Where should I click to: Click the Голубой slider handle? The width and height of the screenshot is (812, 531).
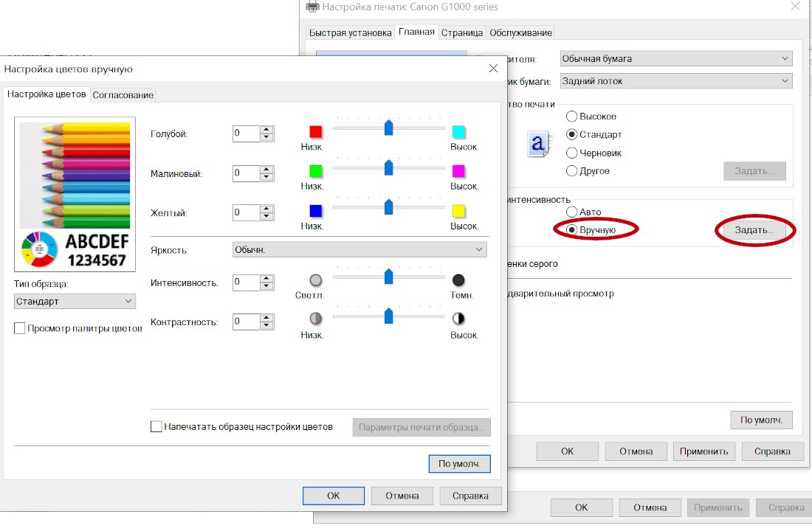[x=389, y=128]
